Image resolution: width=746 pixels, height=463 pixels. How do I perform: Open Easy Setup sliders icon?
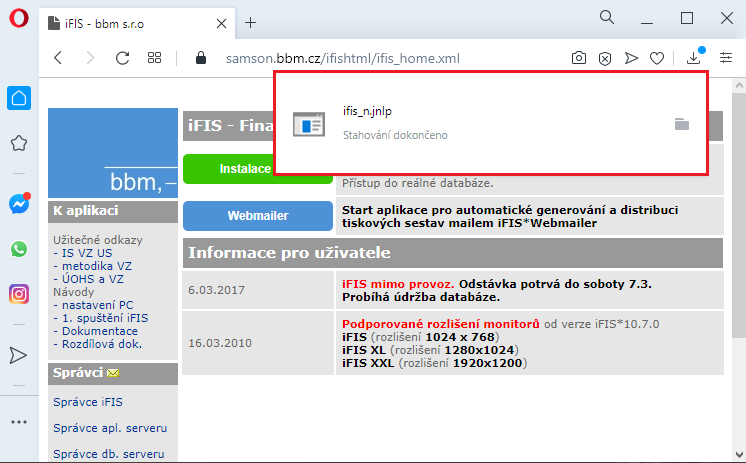click(x=726, y=58)
